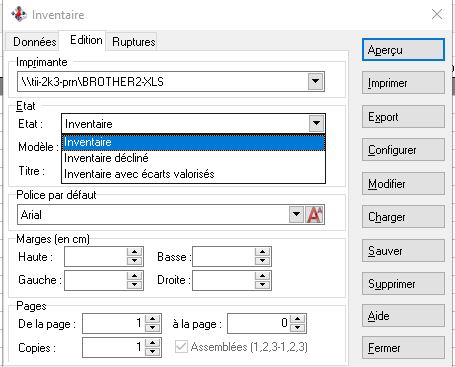The height and width of the screenshot is (367, 455).
Task: Click the Supprimer button
Action: [x=403, y=284]
